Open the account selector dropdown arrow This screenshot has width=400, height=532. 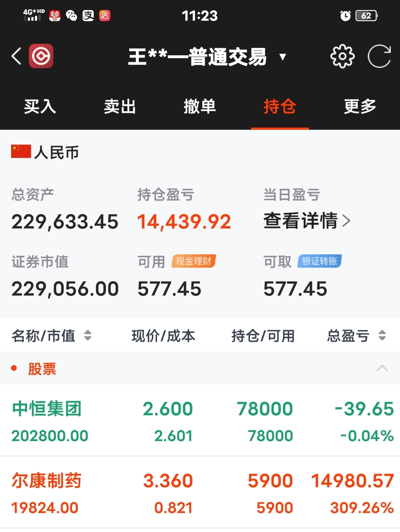[x=283, y=57]
